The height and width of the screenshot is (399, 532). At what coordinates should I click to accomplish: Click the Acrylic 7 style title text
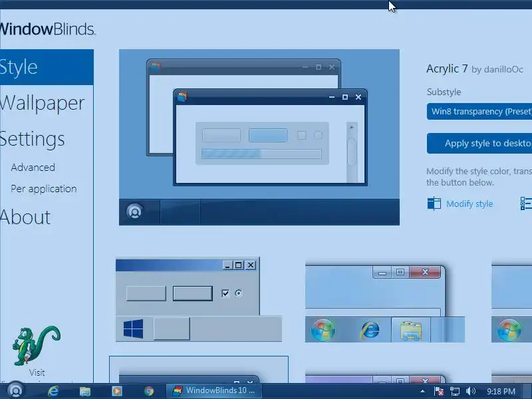(x=447, y=69)
